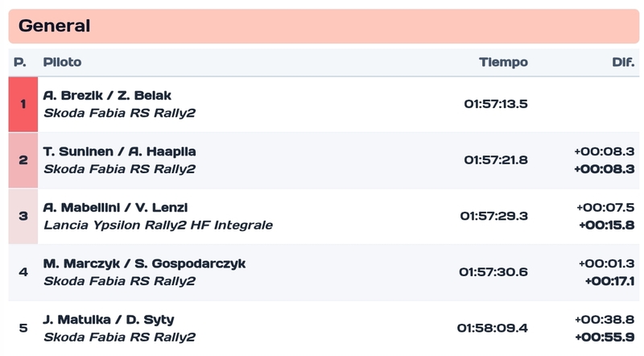Screen dimensions: 644x356
Task: Click the +00:55.9 difference value
Action: click(x=605, y=337)
